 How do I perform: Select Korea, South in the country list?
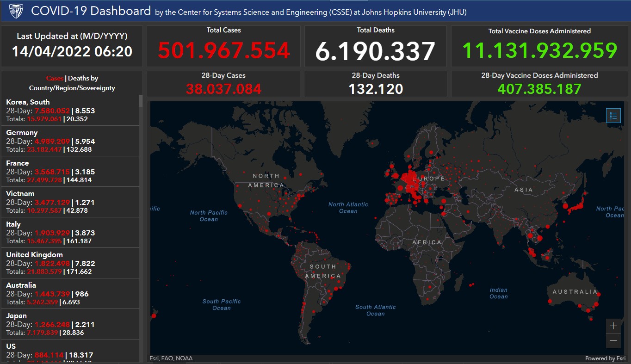tap(28, 102)
